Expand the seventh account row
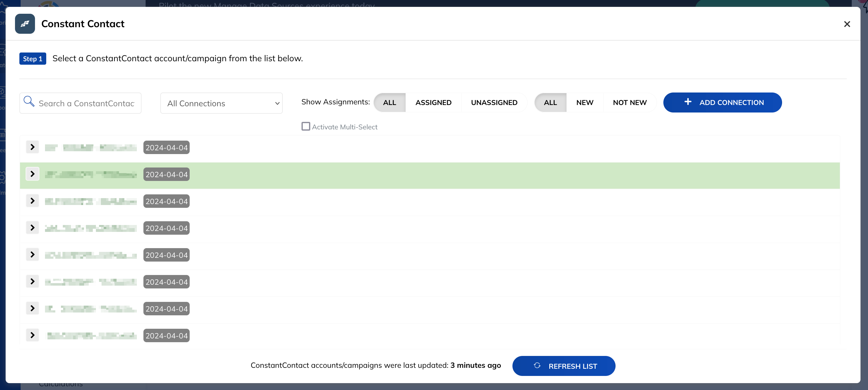 click(x=32, y=308)
